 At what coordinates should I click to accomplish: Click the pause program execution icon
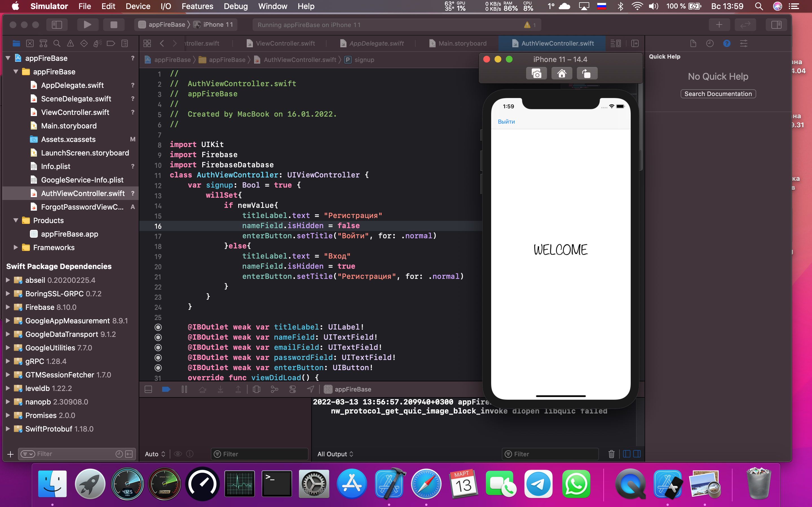coord(184,389)
